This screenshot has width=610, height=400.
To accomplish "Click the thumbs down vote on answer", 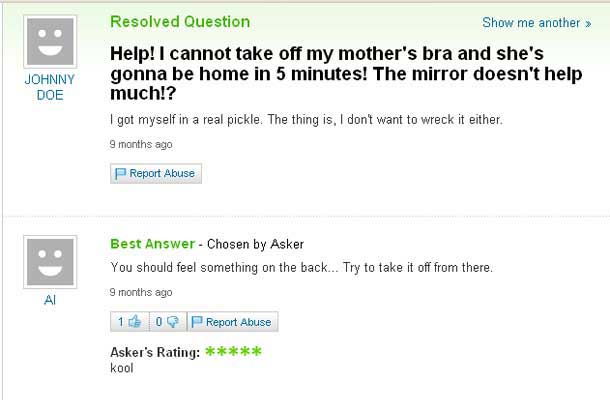I will point(166,322).
